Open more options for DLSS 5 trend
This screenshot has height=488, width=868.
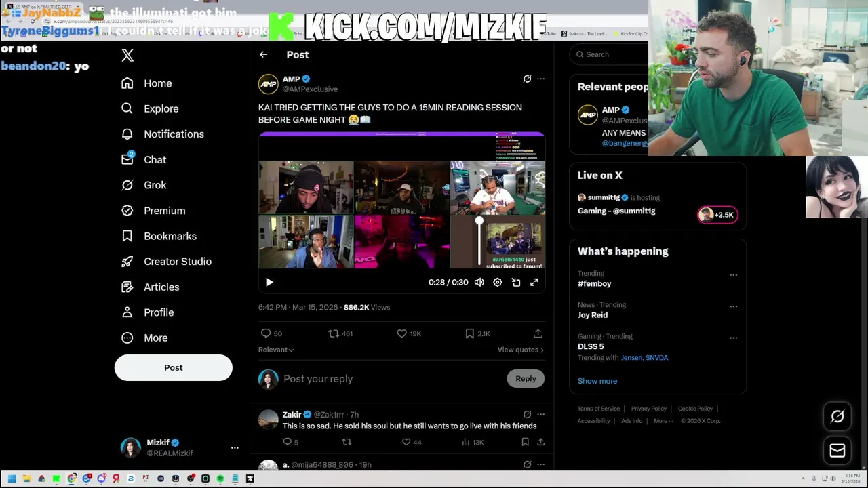(733, 338)
